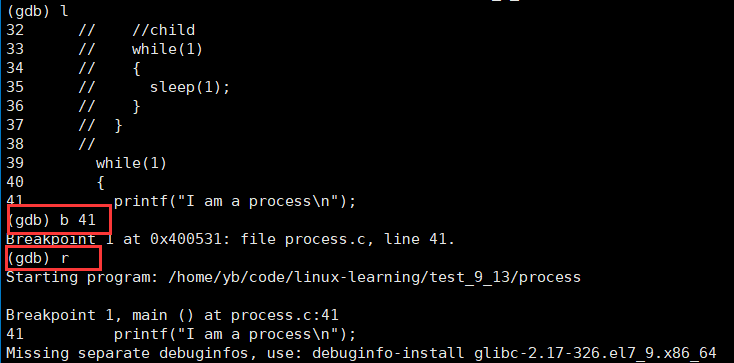The width and height of the screenshot is (734, 363).
Task: Click line 36 commented closing brace
Action: pos(73,106)
